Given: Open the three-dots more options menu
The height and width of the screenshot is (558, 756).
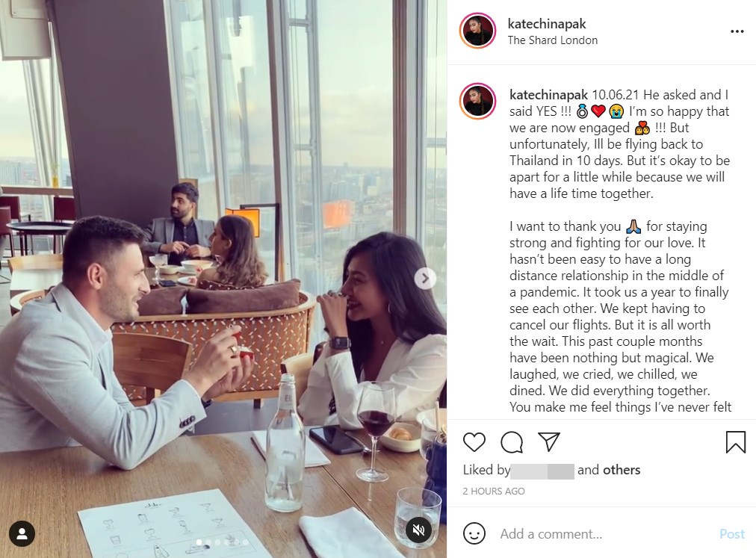Looking at the screenshot, I should tap(737, 31).
